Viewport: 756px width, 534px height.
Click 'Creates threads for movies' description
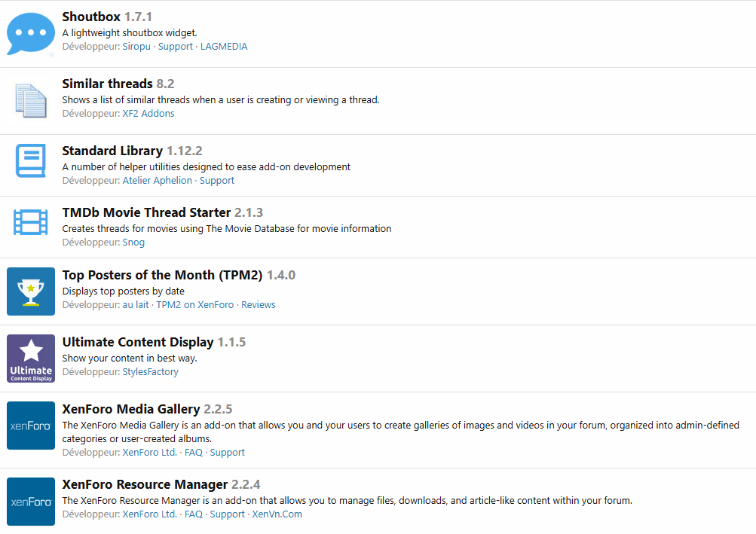coord(227,228)
